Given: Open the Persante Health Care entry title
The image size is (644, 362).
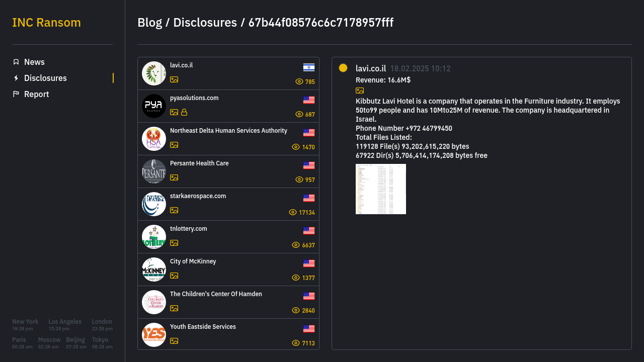Looking at the screenshot, I should 199,163.
